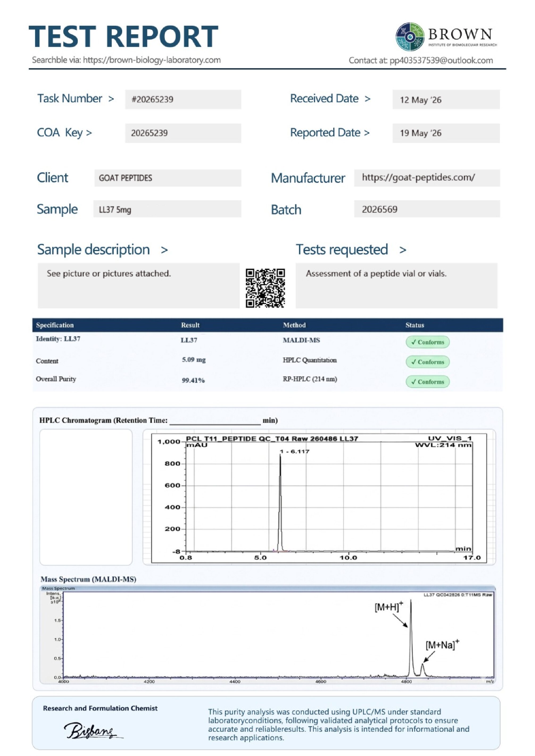The height and width of the screenshot is (756, 535).
Task: Click the 'Tests requested' heading
Action: (342, 250)
